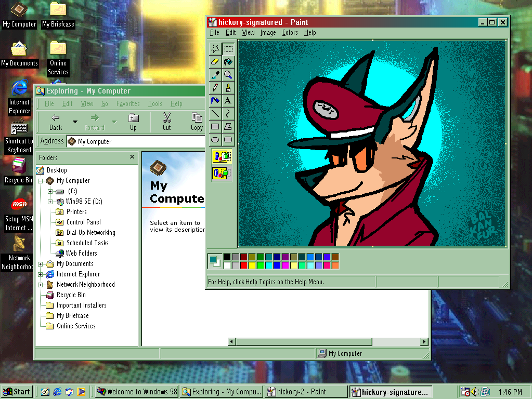Pick the Fill With Color bucket tool
This screenshot has height=399, width=532.
pos(228,62)
